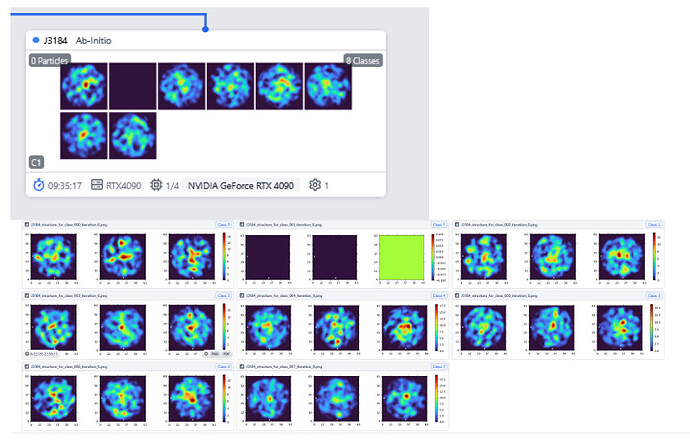Click the image file icon for class_000 panel
This screenshot has height=442, width=690.
tap(27, 225)
